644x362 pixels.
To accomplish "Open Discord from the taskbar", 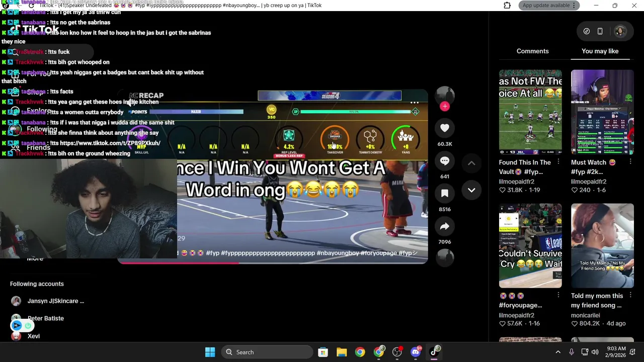I will click(x=416, y=352).
